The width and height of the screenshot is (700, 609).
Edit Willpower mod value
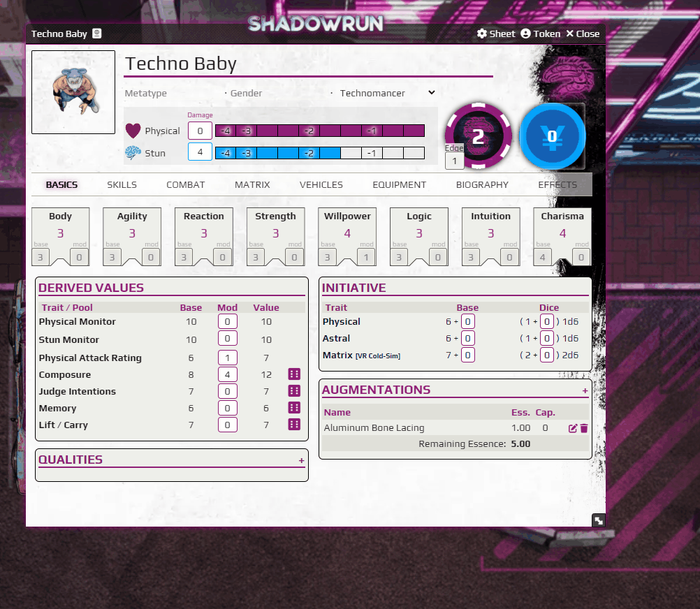(366, 258)
